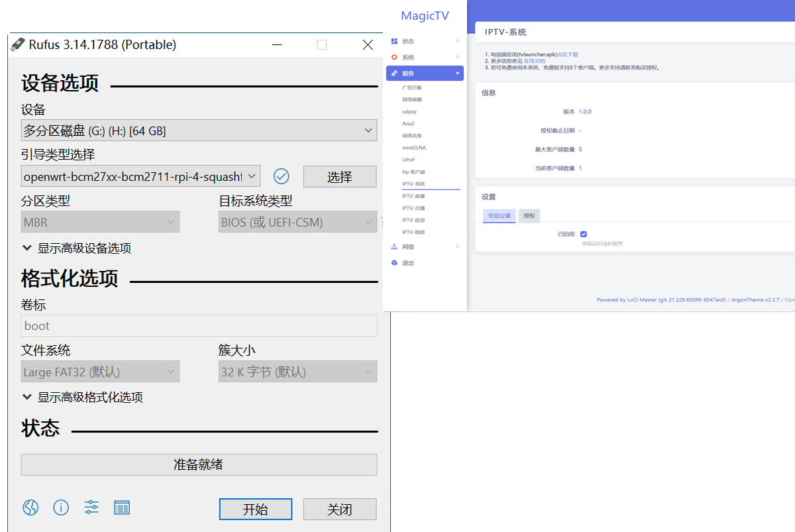Click the checksum checkmark icon in Rufus
This screenshot has height=532, width=795.
282,176
